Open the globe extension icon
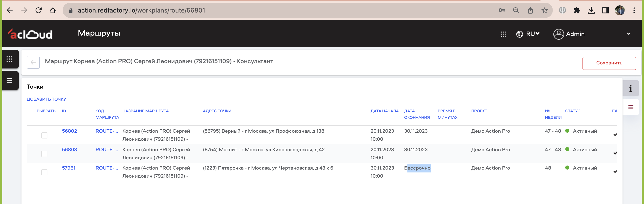 [x=563, y=10]
